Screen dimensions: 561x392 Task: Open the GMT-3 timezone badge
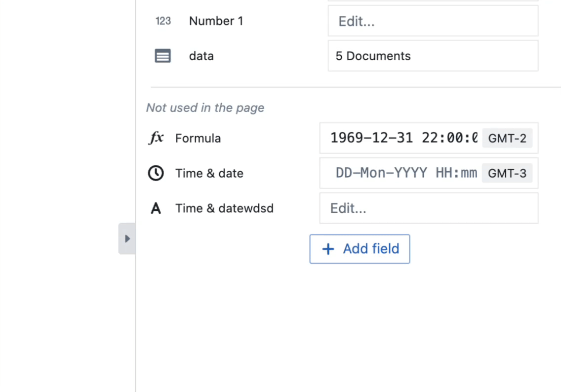(507, 173)
